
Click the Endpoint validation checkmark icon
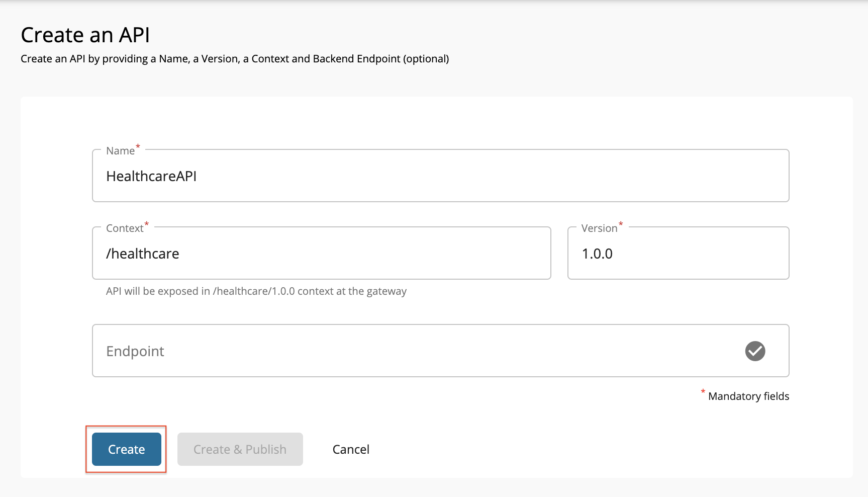(x=755, y=351)
